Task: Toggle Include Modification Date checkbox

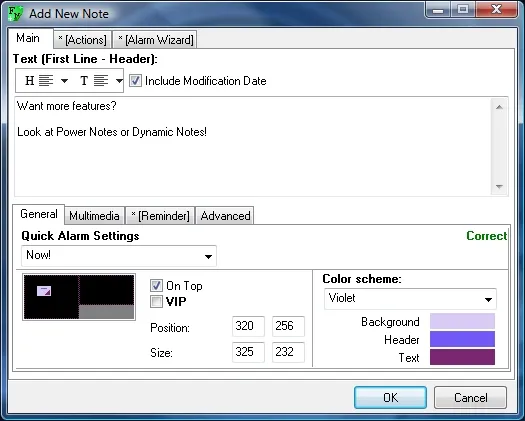Action: coord(135,81)
